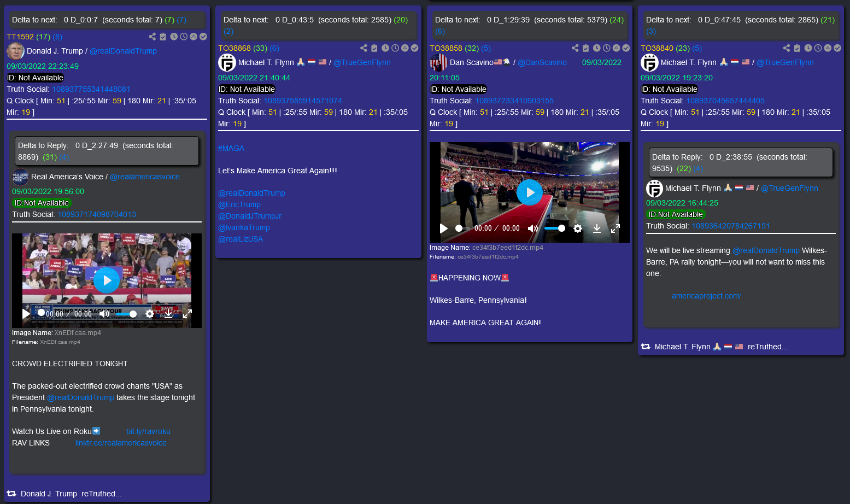The width and height of the screenshot is (850, 504).
Task: Click the outlined clock icon on post TO38840
Action: [818, 48]
